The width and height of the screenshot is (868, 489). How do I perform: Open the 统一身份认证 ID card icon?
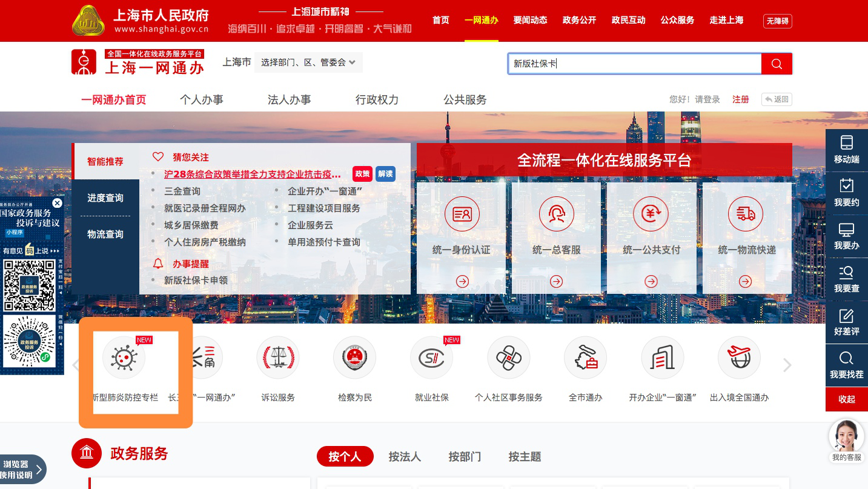click(462, 214)
